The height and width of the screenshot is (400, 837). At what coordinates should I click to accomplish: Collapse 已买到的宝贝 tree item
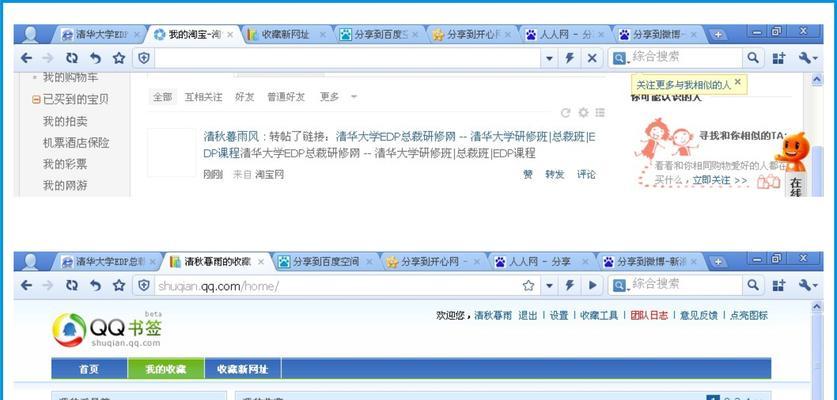pos(36,99)
